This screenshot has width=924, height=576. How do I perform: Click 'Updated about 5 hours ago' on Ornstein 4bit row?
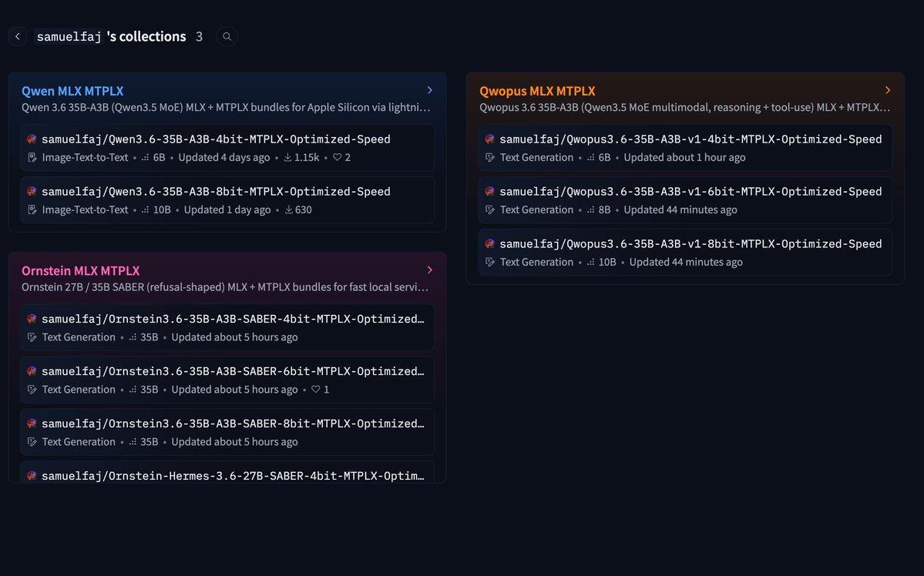(234, 337)
